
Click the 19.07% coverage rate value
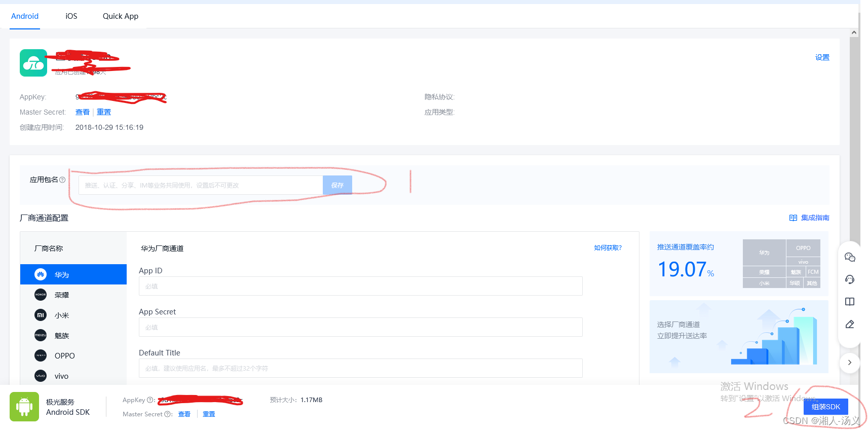(x=686, y=269)
